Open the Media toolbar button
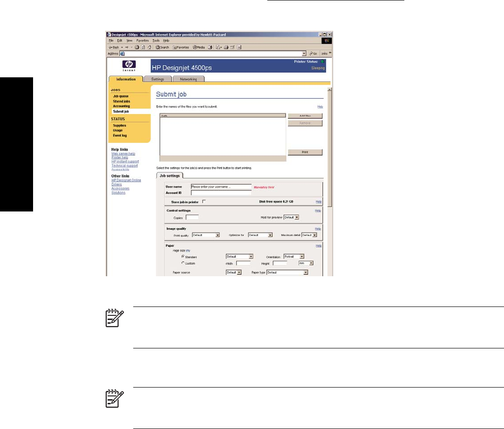The image size is (504, 429). tap(198, 47)
